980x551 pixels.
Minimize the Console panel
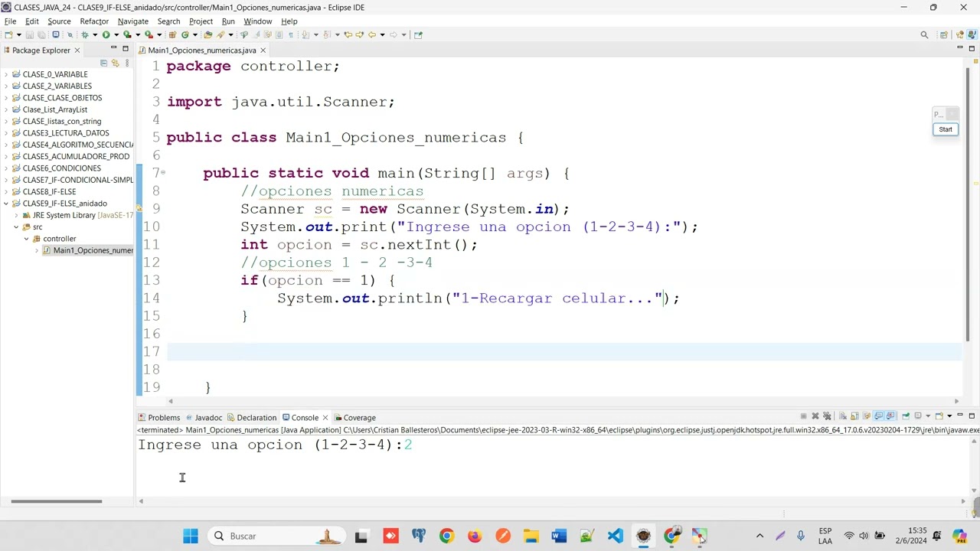[960, 416]
